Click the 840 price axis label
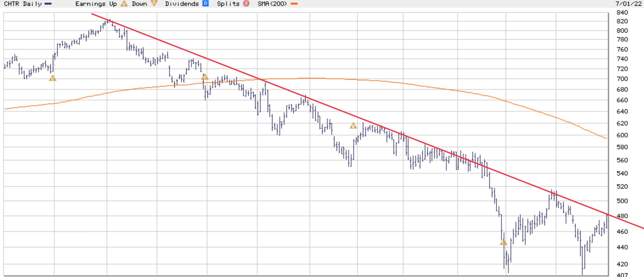The height and width of the screenshot is (277, 644). [622, 13]
